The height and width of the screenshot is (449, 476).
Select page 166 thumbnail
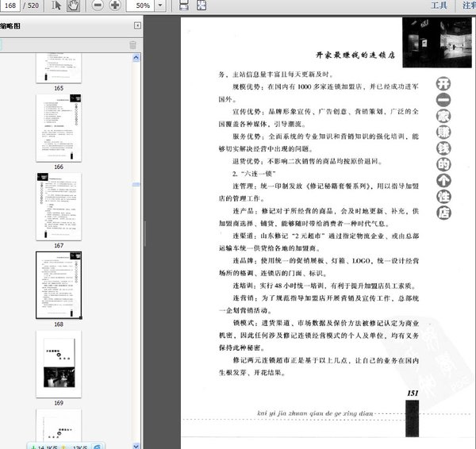click(58, 128)
